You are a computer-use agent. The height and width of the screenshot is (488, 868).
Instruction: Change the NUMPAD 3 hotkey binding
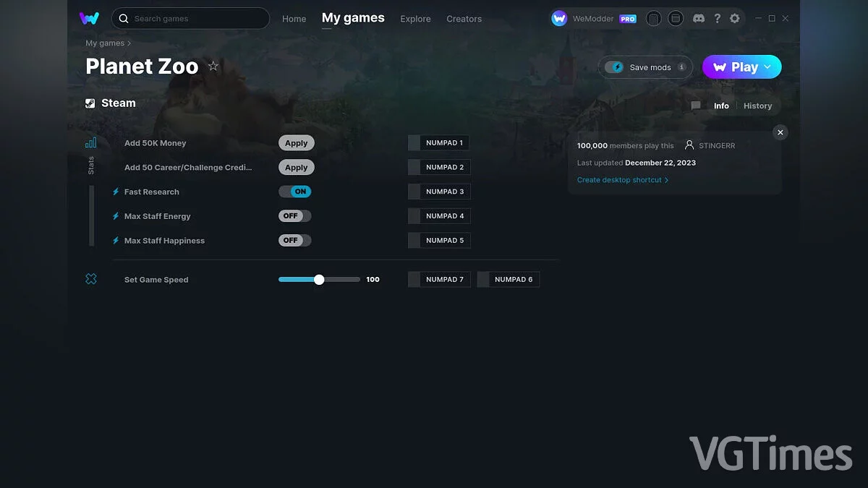point(439,192)
